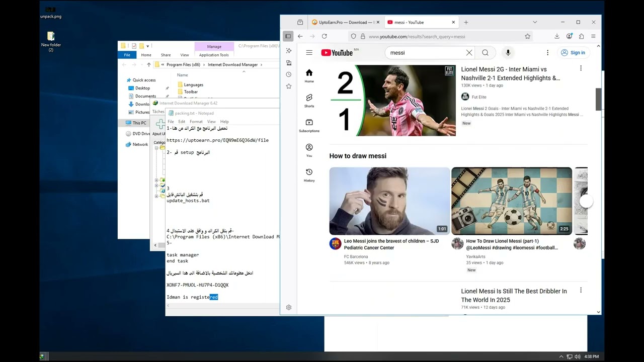Screen dimensions: 644x362
Task: Show next videos in How to draw messi
Action: click(586, 201)
